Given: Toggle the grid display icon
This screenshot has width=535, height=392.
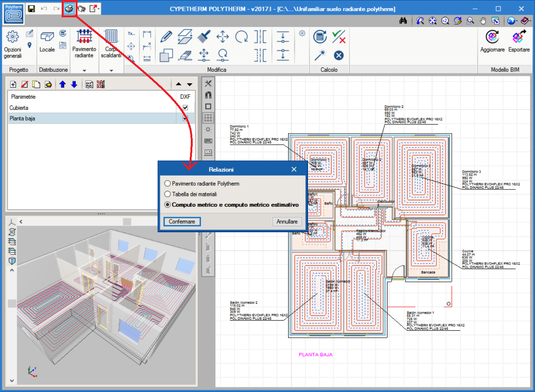Looking at the screenshot, I should [208, 118].
